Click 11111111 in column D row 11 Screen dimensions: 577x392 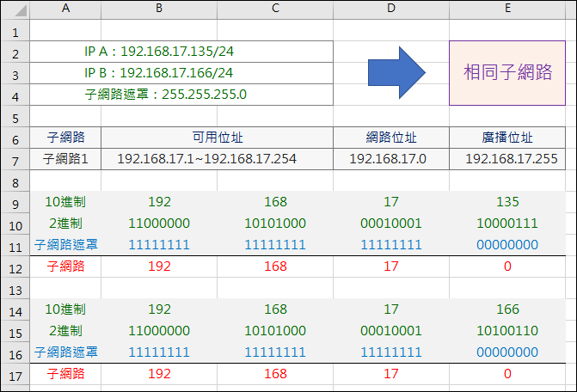[391, 245]
